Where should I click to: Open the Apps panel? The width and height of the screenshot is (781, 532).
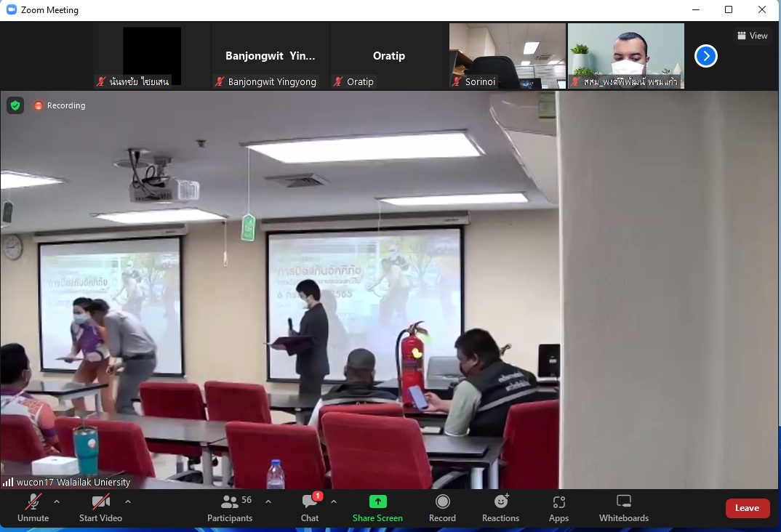pos(558,507)
